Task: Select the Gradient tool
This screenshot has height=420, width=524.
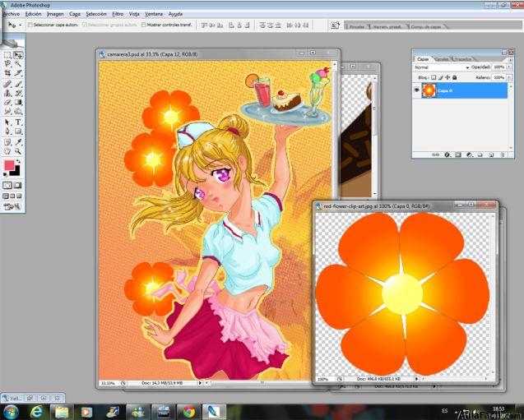Action: (18, 102)
